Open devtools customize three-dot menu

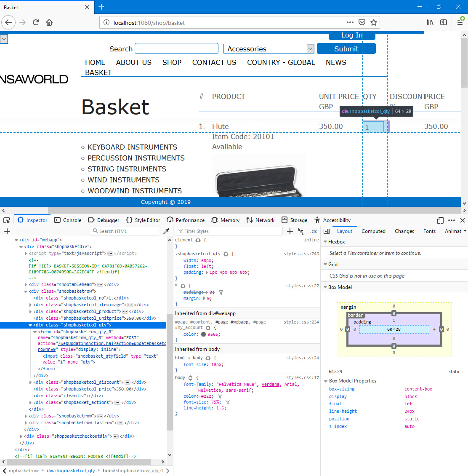(452, 220)
